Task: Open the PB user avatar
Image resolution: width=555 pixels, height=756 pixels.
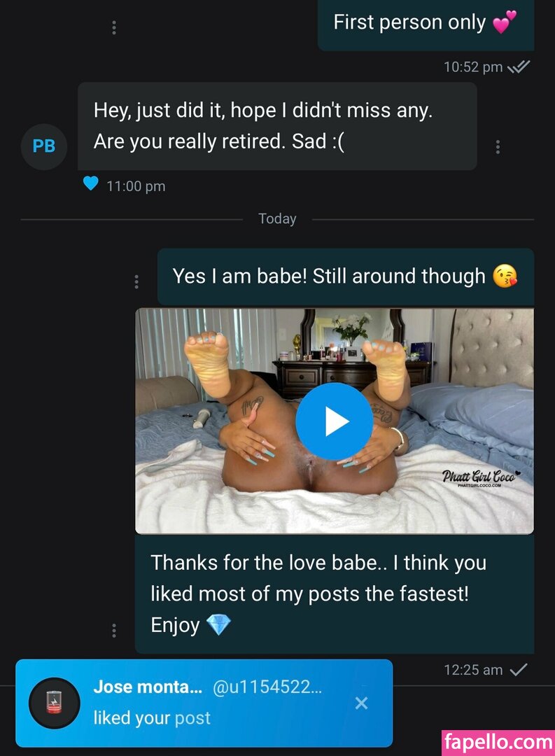Action: pyautogui.click(x=44, y=146)
